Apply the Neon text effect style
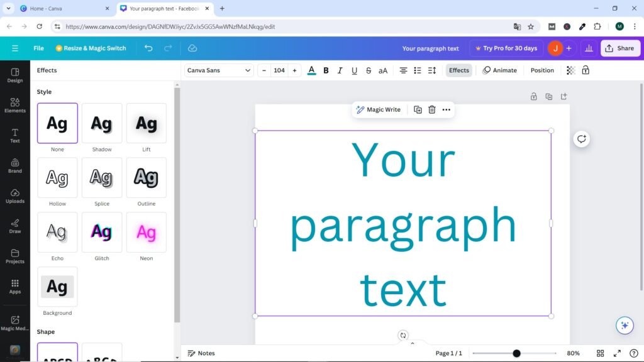The image size is (644, 362). click(147, 233)
